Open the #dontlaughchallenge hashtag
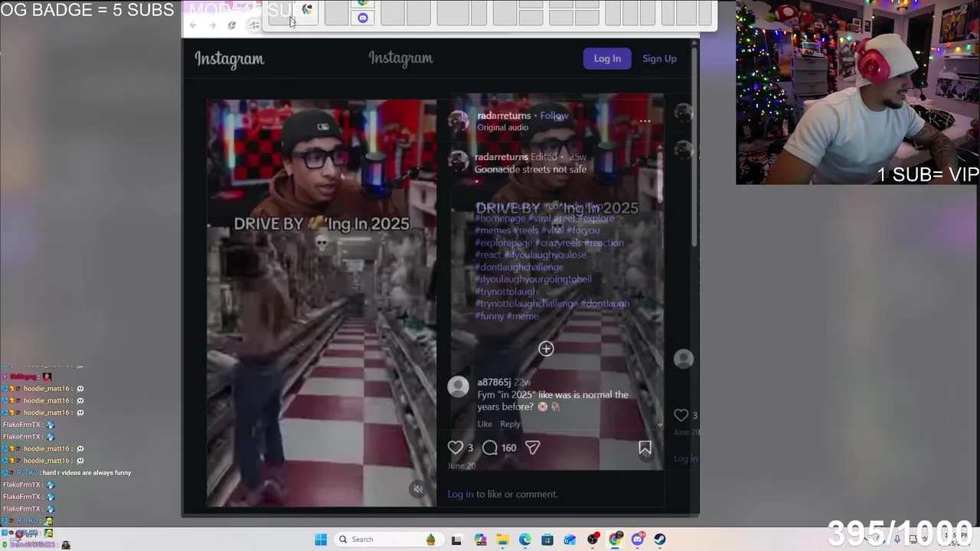 click(x=519, y=267)
